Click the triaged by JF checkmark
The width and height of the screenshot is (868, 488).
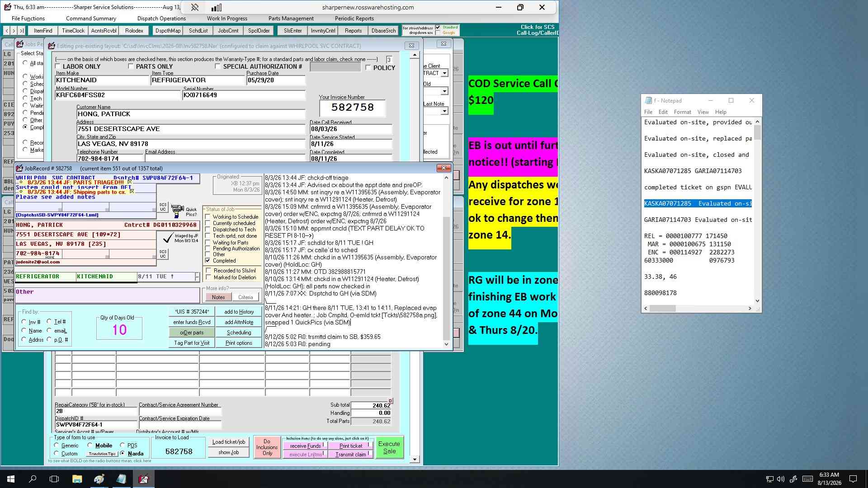(168, 237)
